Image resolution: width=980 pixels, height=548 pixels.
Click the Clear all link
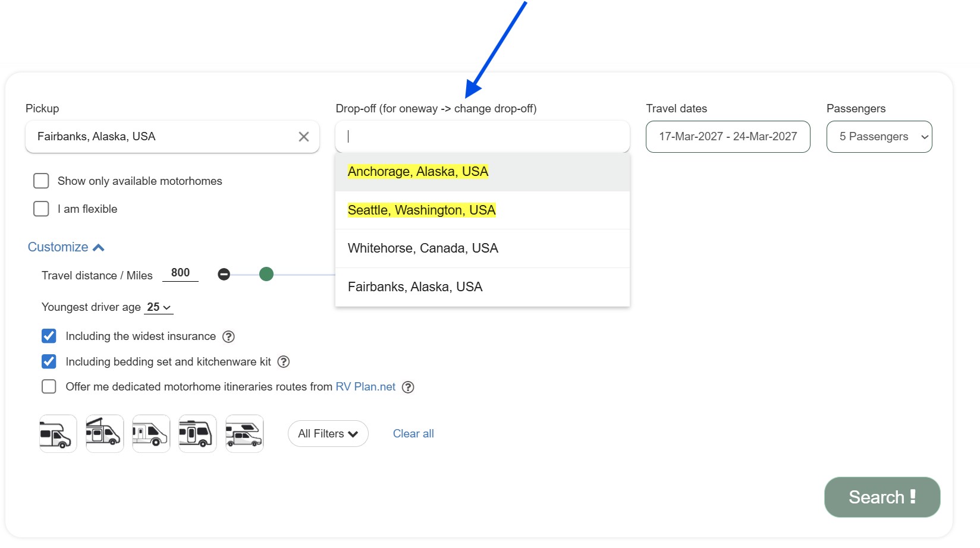(413, 434)
